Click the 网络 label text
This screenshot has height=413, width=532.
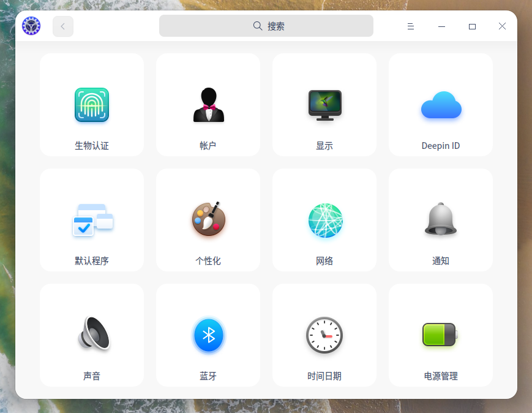pos(324,261)
